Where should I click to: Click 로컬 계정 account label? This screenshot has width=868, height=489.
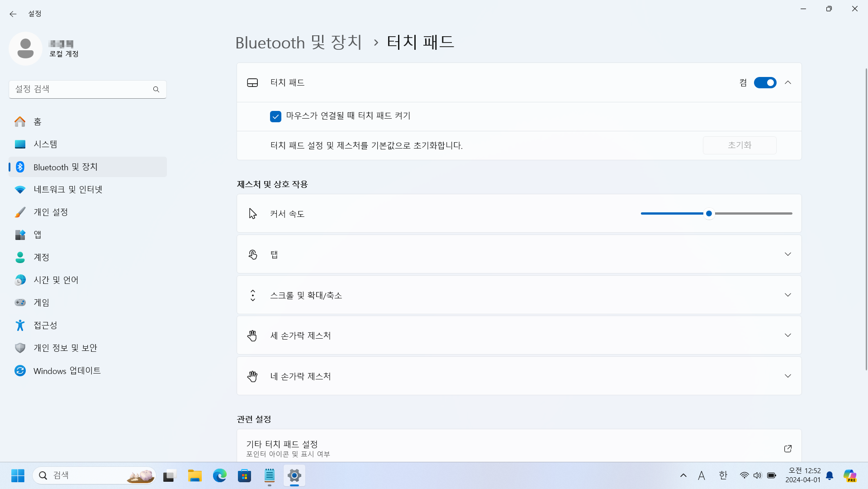[x=64, y=54]
